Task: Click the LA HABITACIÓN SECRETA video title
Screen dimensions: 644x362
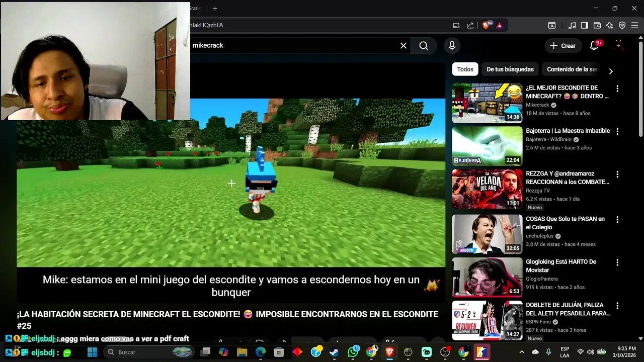Action: coord(227,320)
